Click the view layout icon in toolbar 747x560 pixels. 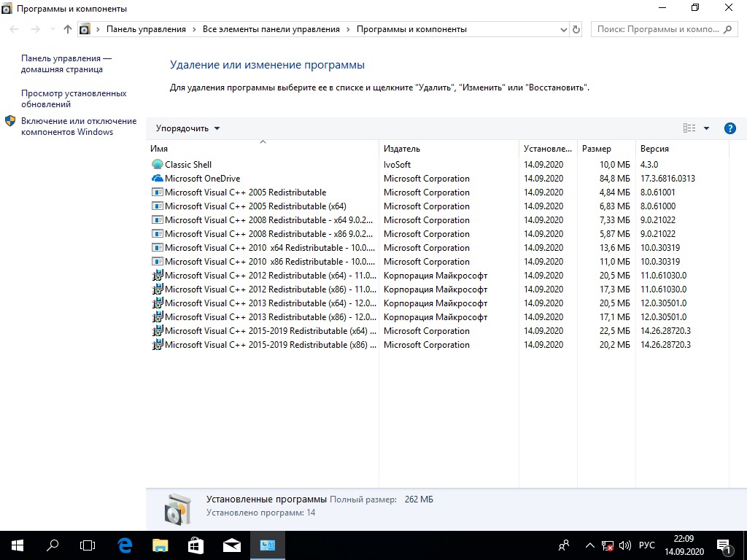(689, 128)
